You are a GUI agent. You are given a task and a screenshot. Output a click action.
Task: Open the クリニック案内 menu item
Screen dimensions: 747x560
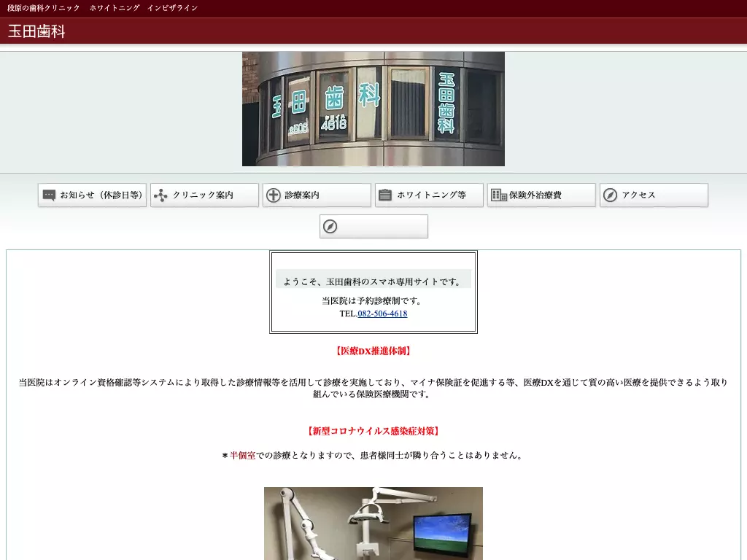pyautogui.click(x=205, y=195)
